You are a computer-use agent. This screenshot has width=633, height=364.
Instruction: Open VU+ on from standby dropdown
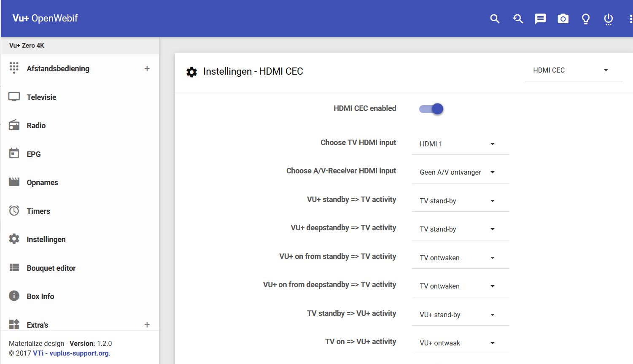461,258
